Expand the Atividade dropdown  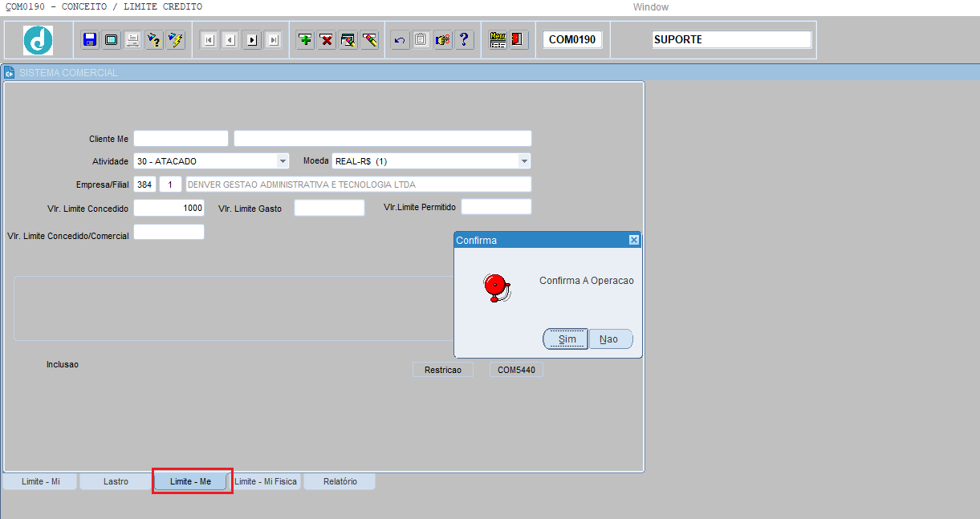(x=283, y=161)
